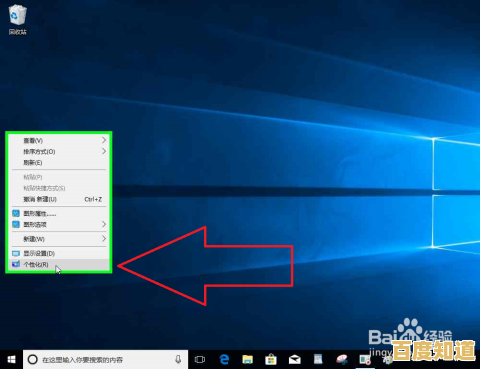Choose 刷新(E) refresh in the context menu
This screenshot has height=369, width=480.
(x=59, y=163)
